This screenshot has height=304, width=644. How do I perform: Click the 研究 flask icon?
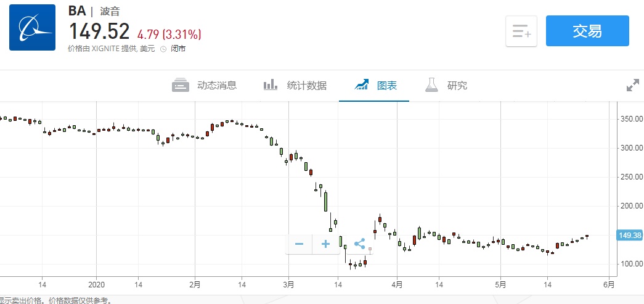point(431,85)
